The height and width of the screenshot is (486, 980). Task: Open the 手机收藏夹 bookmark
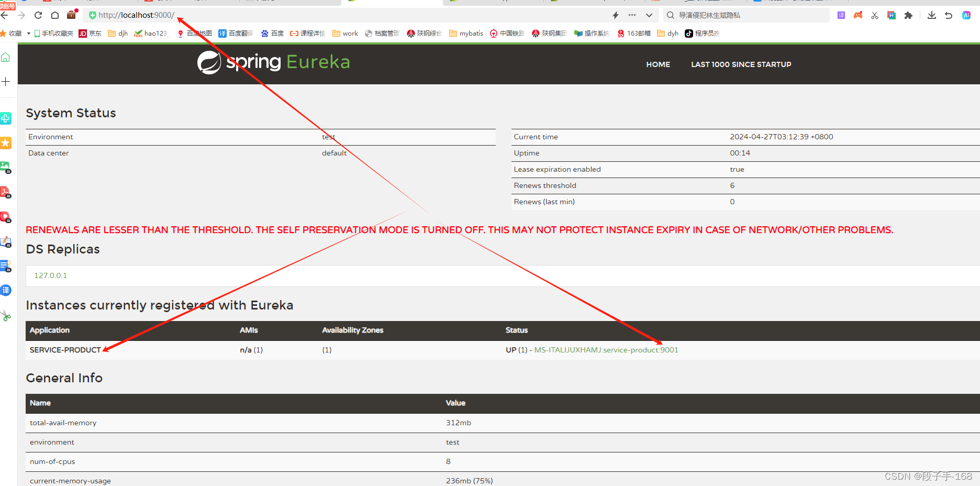[x=53, y=34]
